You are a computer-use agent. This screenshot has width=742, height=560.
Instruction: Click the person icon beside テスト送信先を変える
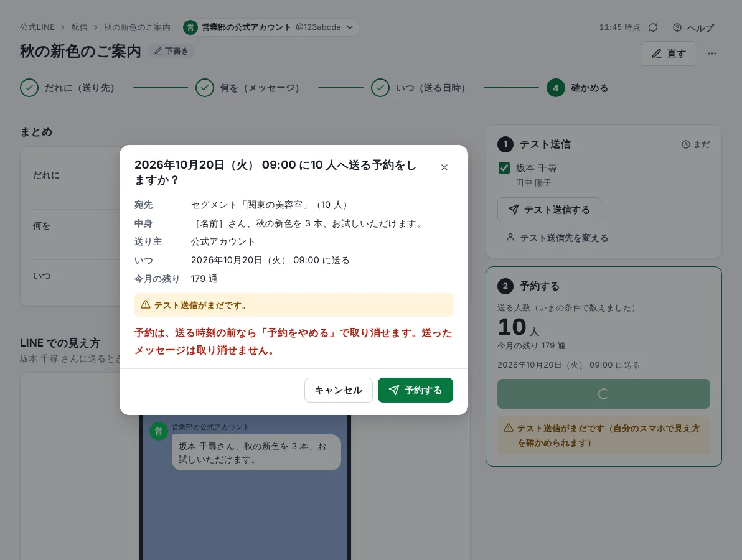pyautogui.click(x=510, y=238)
